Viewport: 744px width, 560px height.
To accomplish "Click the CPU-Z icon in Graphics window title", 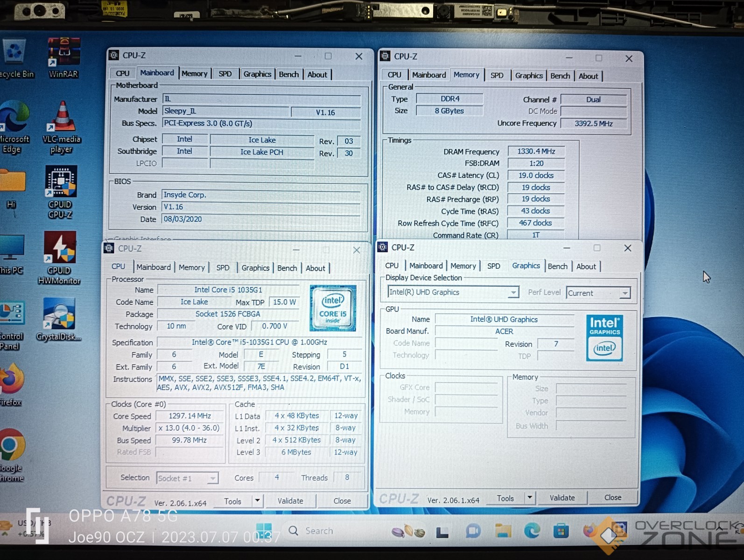I will click(x=382, y=247).
